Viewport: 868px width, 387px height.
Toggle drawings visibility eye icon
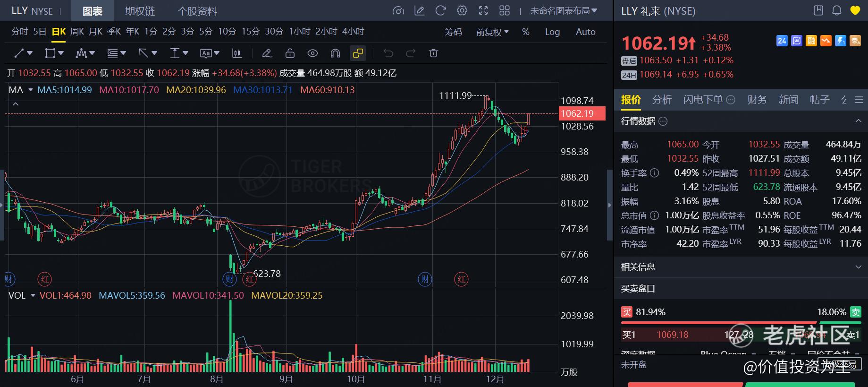[x=312, y=53]
